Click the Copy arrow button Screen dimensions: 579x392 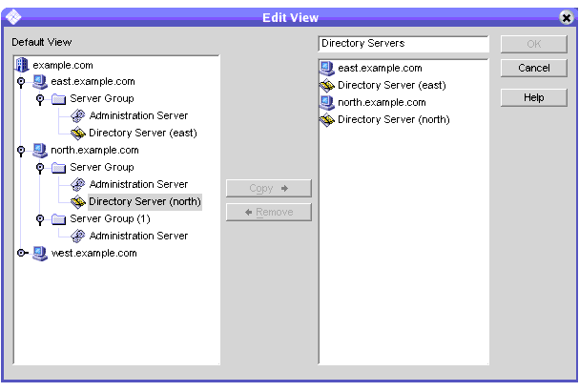269,188
